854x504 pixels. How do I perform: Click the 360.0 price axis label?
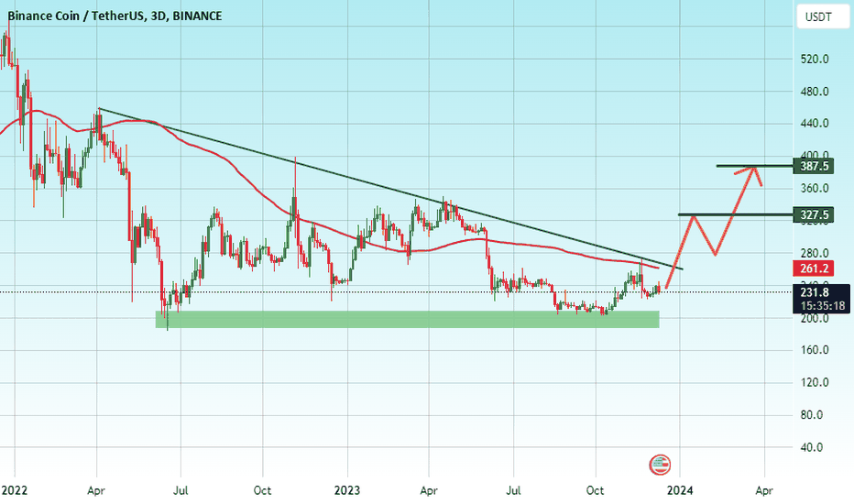815,189
